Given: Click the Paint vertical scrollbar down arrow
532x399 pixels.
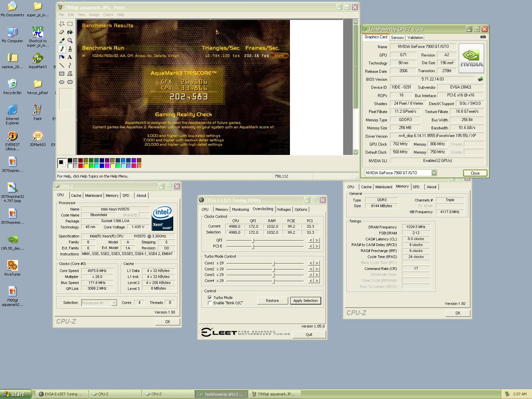Looking at the screenshot, I should pyautogui.click(x=355, y=152).
